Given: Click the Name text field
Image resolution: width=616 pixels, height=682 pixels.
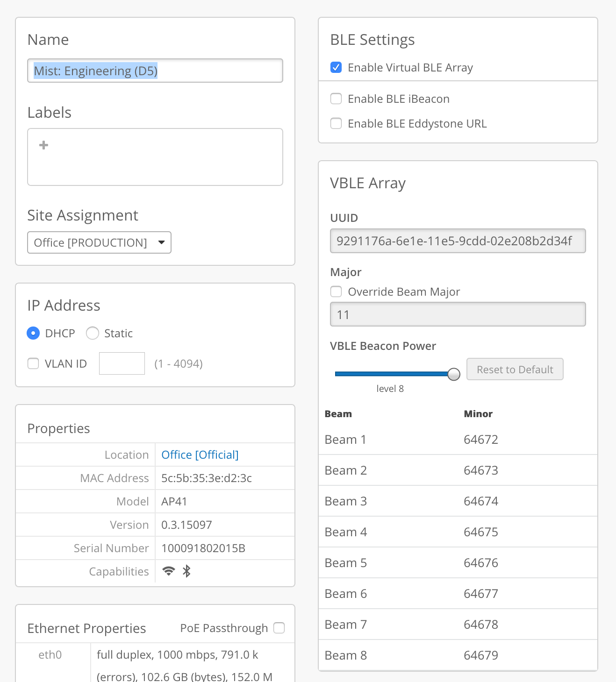Looking at the screenshot, I should pos(155,71).
